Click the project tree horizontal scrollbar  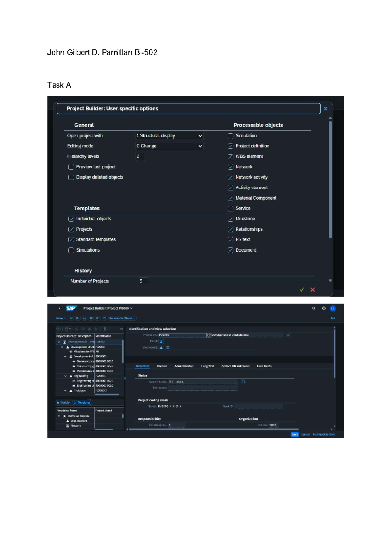coord(107,395)
